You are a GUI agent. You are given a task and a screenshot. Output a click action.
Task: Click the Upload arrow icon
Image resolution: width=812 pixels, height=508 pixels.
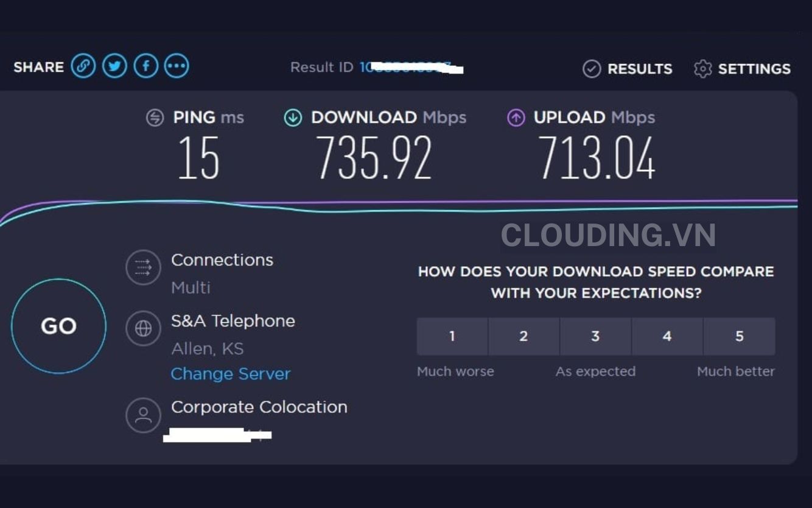point(516,117)
